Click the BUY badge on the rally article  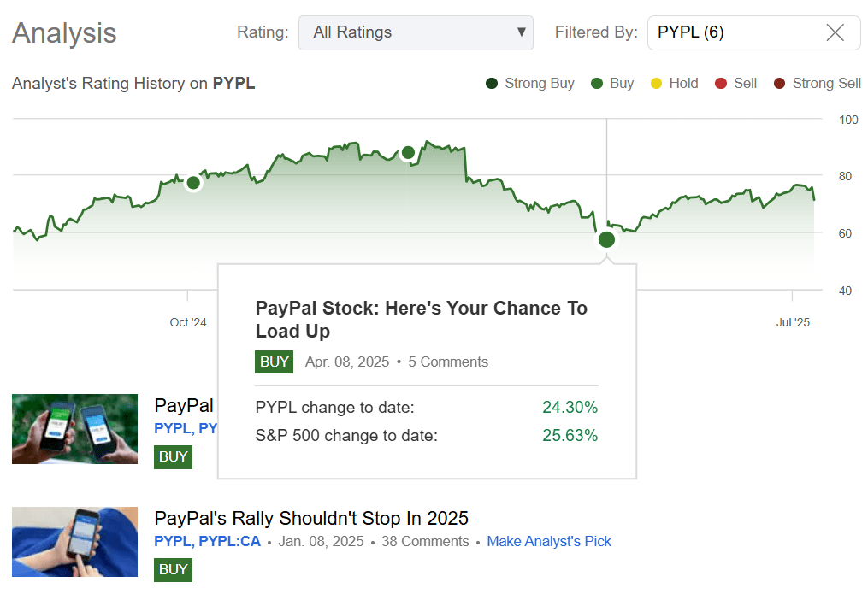pos(173,569)
